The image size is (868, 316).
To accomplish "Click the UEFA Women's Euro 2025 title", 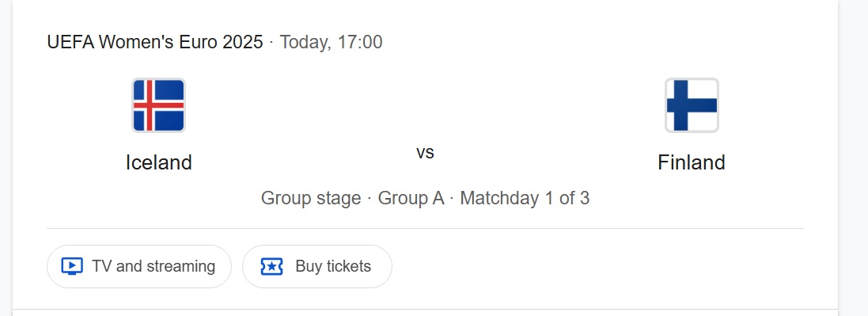I will tap(155, 42).
